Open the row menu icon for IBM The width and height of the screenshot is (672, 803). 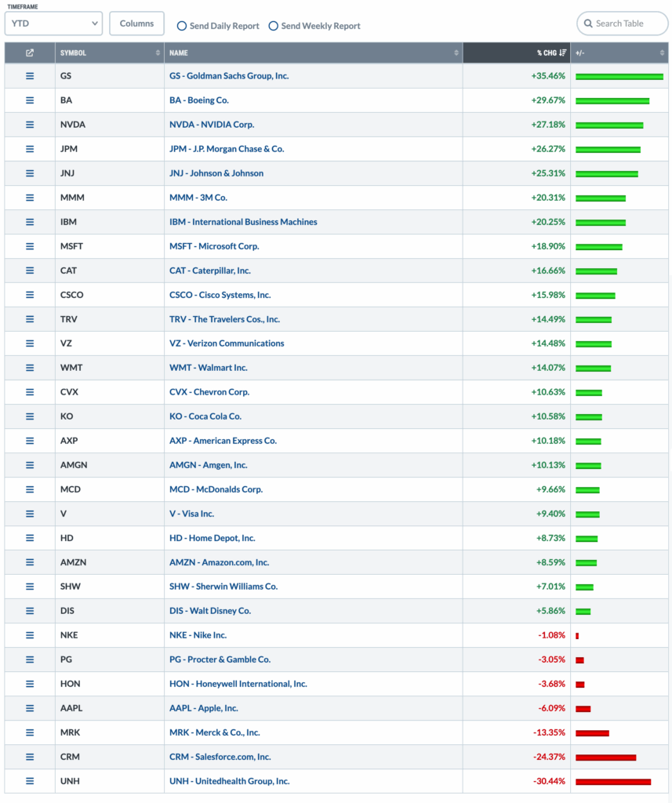tap(30, 222)
